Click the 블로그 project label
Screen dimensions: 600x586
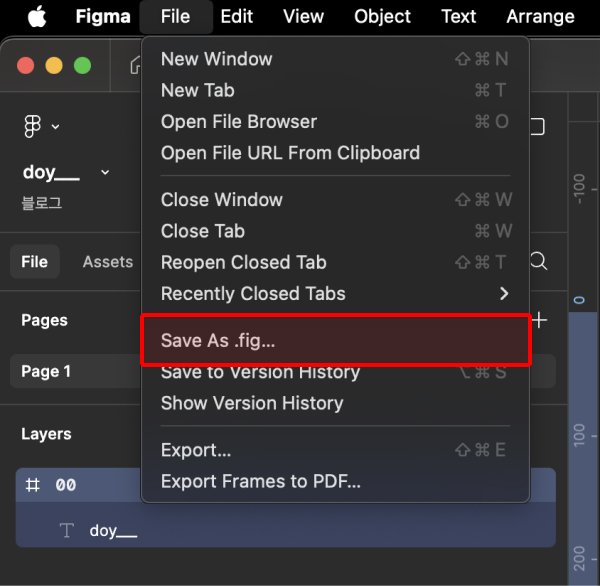42,203
